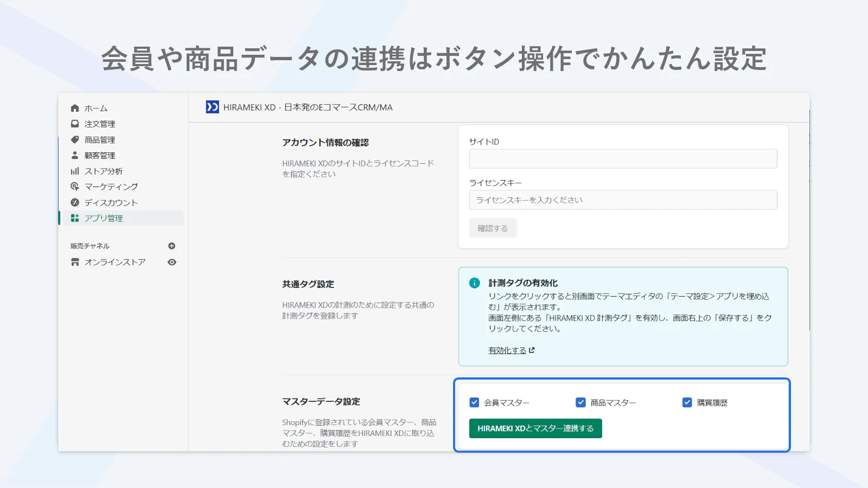The width and height of the screenshot is (868, 488).
Task: Click the 顧客管理 person icon
Action: (x=75, y=155)
